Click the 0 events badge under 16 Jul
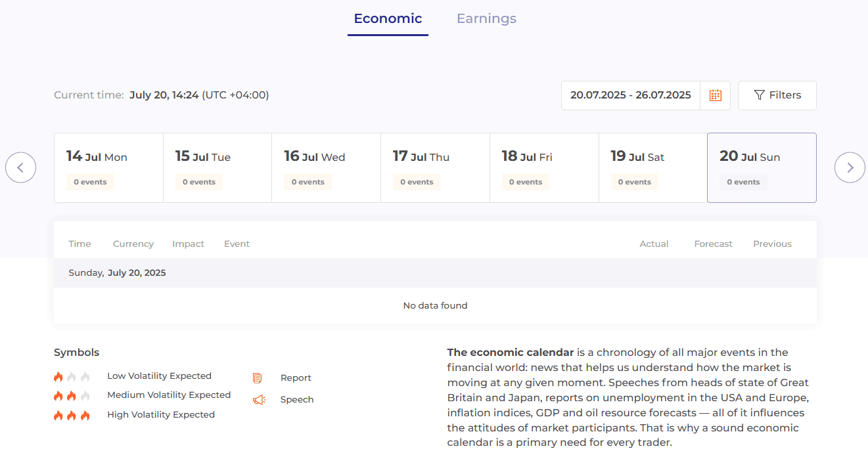 click(308, 182)
